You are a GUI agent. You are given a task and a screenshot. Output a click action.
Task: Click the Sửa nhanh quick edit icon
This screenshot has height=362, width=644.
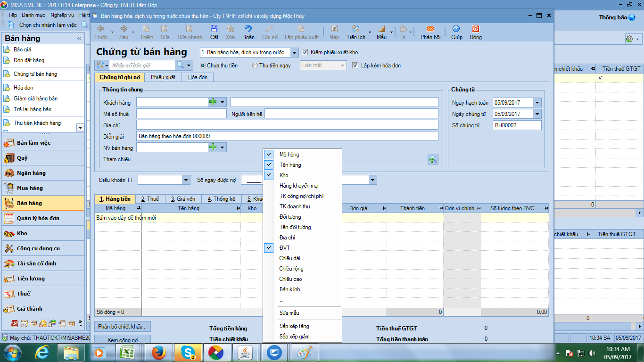click(x=190, y=29)
